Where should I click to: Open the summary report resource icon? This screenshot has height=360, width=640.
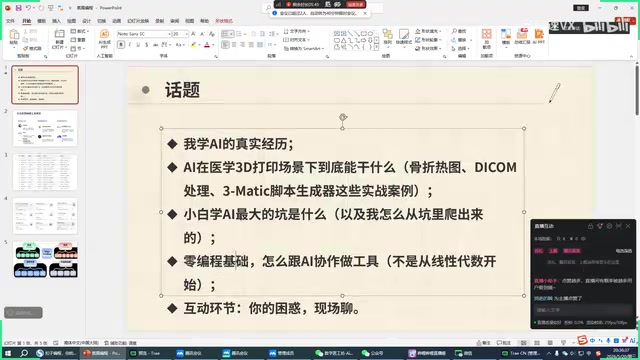(x=522, y=37)
